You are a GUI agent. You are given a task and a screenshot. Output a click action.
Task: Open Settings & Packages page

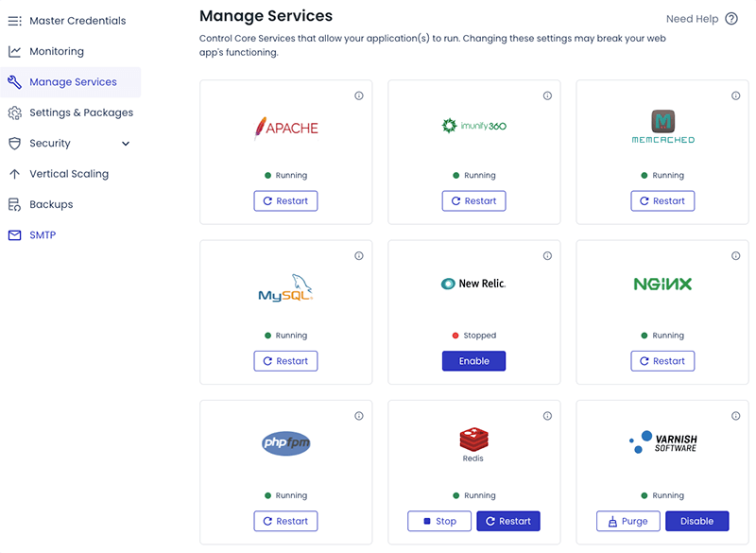pos(71,112)
